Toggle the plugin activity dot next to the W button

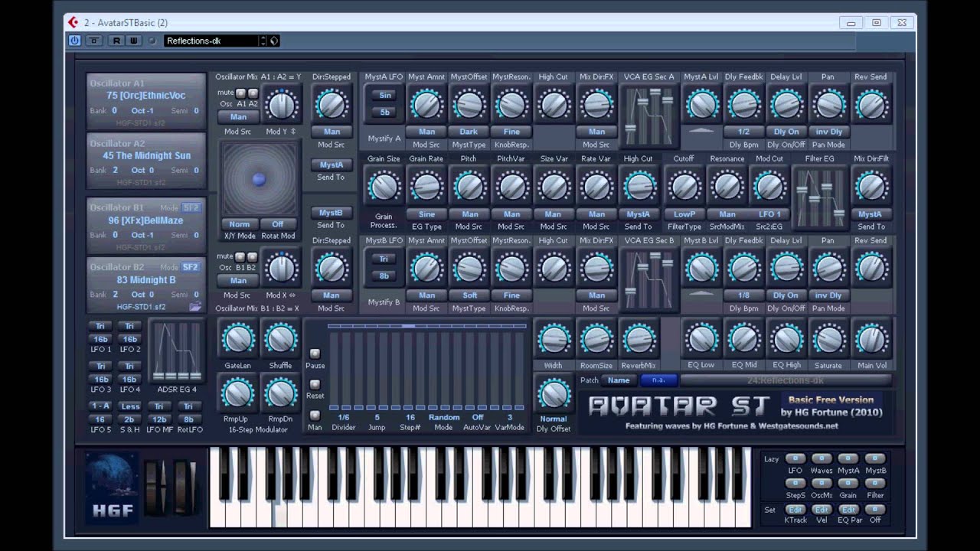tap(152, 41)
